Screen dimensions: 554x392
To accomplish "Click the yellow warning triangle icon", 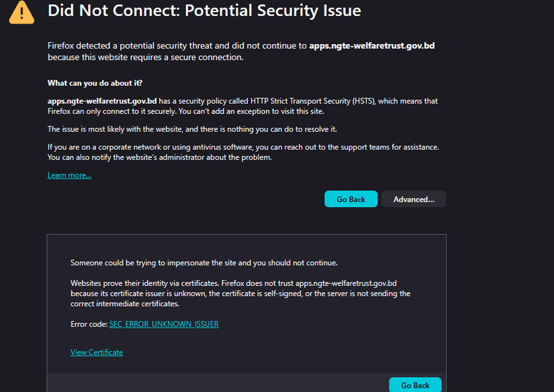I will tap(22, 13).
